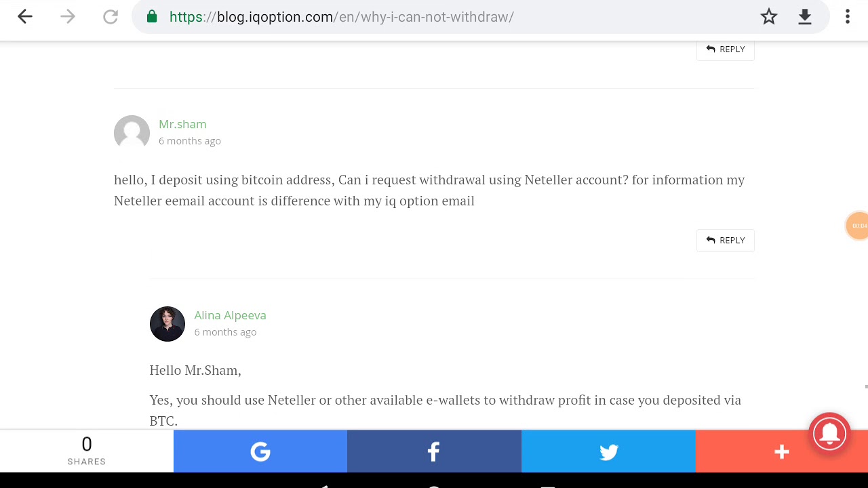Click the red notification bell icon
868x488 pixels.
coord(829,432)
